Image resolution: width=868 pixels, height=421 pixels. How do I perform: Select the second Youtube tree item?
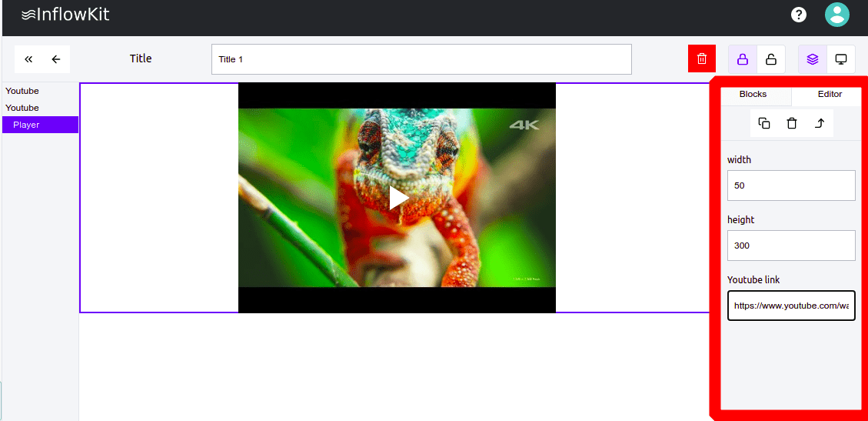pyautogui.click(x=22, y=108)
